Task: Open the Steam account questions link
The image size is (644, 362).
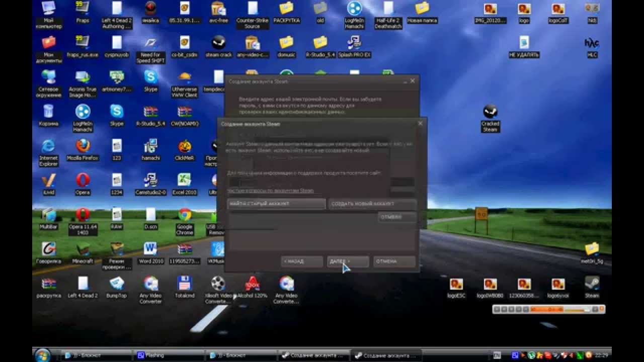Action: pyautogui.click(x=271, y=191)
